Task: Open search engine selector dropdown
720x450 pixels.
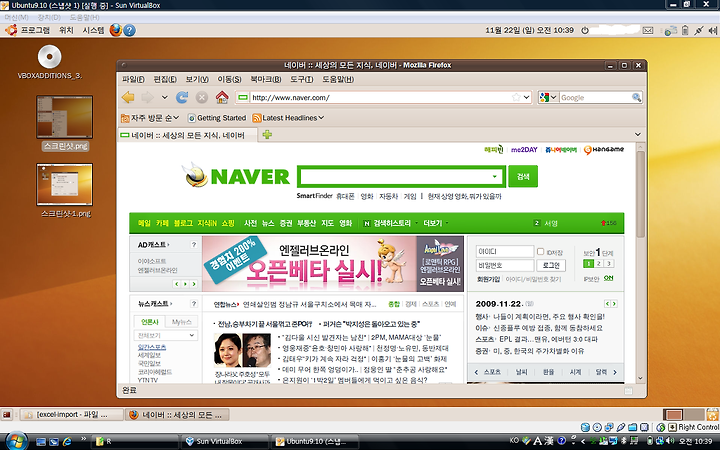Action: pos(553,97)
